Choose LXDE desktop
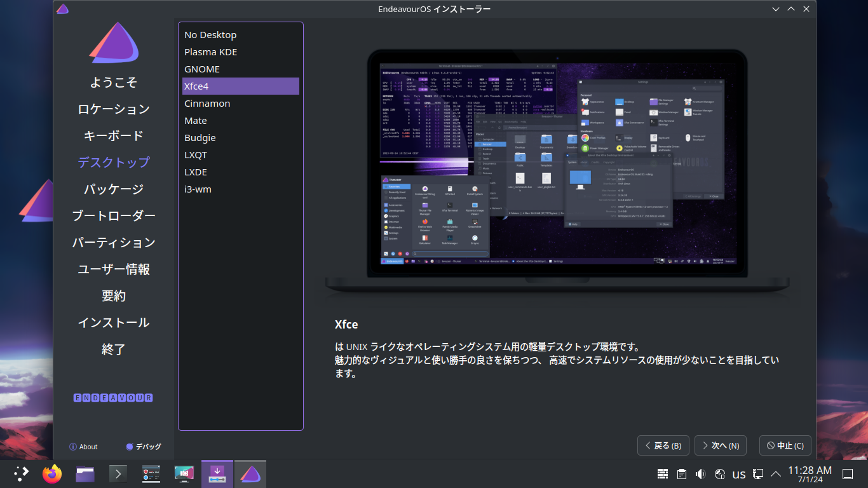Image resolution: width=868 pixels, height=488 pixels. point(241,172)
